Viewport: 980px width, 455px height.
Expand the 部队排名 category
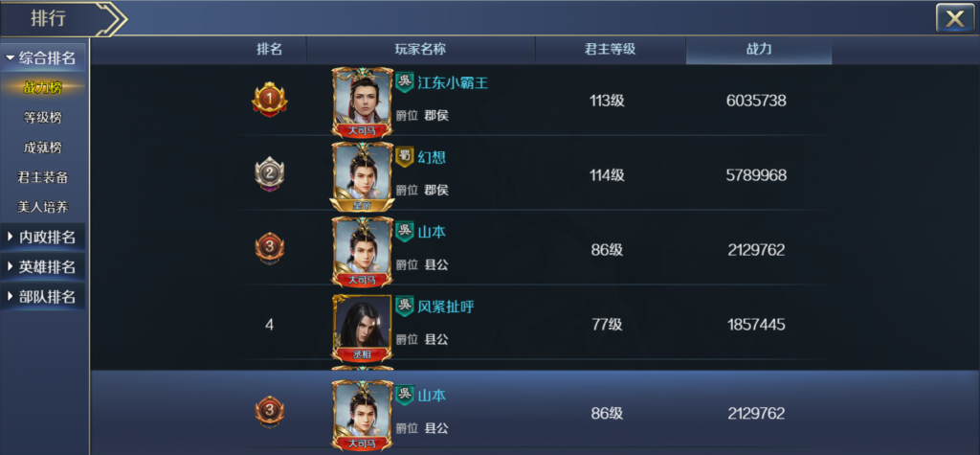(43, 296)
